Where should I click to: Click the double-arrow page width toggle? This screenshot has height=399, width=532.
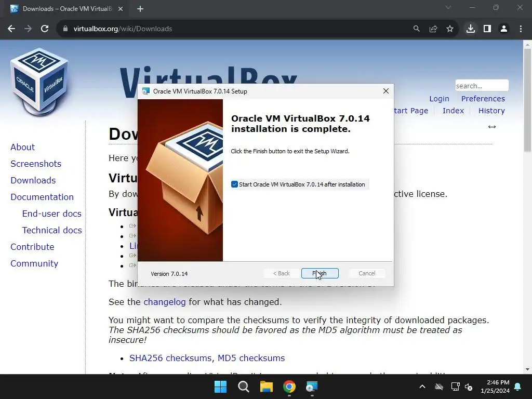(x=492, y=127)
